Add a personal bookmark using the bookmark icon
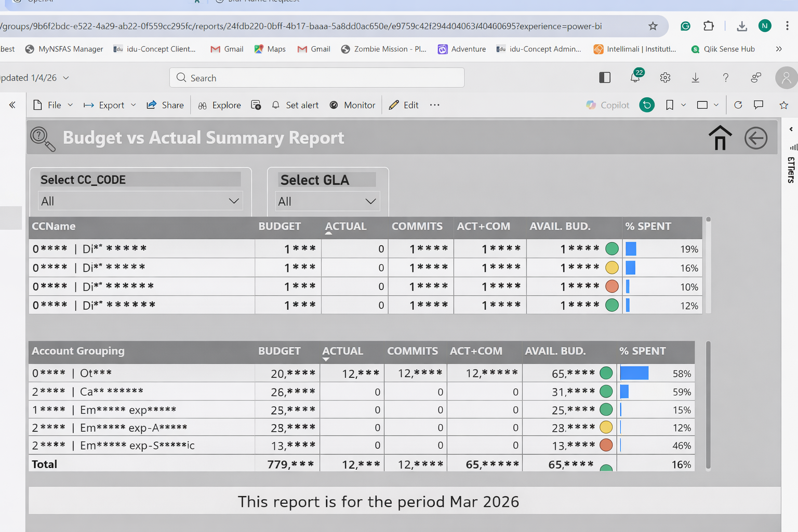Viewport: 798px width, 532px height. point(669,105)
